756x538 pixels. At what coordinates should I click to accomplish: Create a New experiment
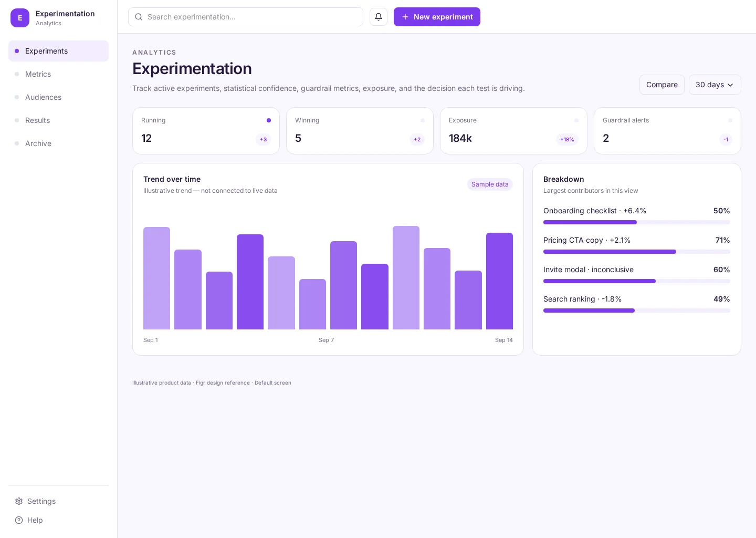pos(437,17)
